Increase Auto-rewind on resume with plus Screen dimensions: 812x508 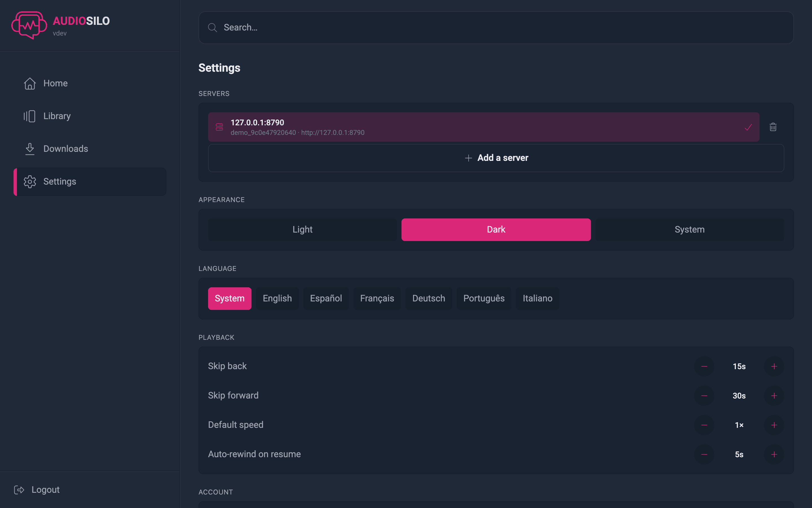click(774, 455)
